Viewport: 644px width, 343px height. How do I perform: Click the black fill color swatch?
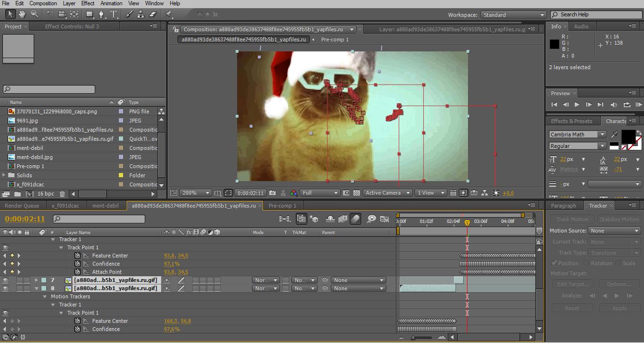pyautogui.click(x=628, y=136)
